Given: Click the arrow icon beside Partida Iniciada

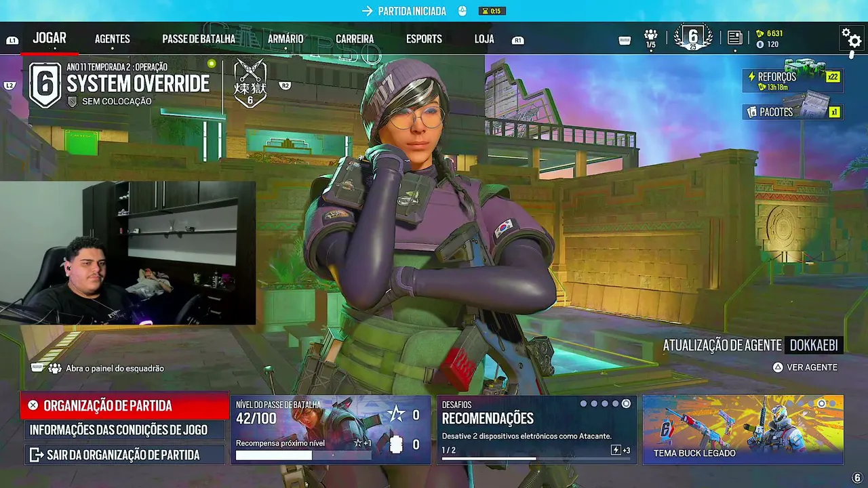Looking at the screenshot, I should coord(368,11).
